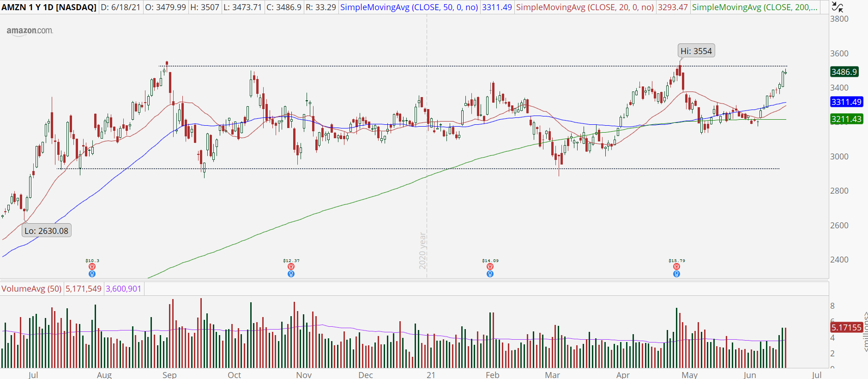Click the red earnings phone icon under $12.37

coord(291,267)
